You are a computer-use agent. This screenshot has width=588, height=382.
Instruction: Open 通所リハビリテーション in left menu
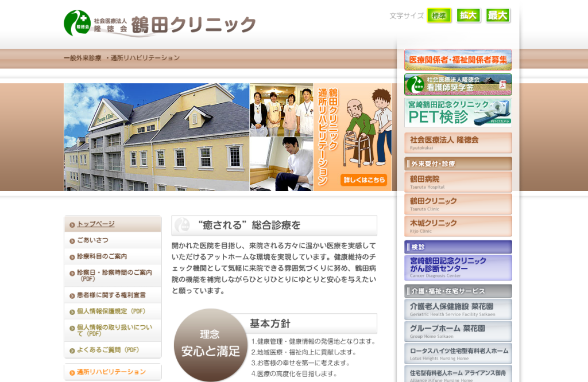coord(113,372)
